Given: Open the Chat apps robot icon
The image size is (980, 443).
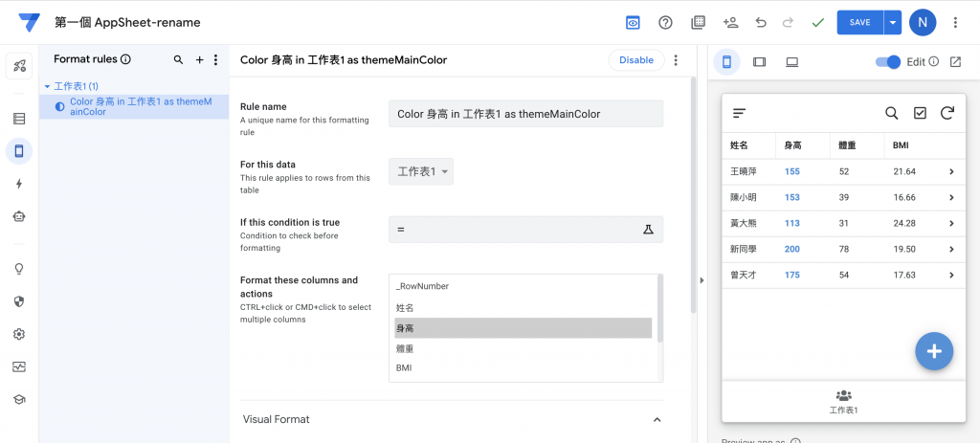Looking at the screenshot, I should point(19,216).
